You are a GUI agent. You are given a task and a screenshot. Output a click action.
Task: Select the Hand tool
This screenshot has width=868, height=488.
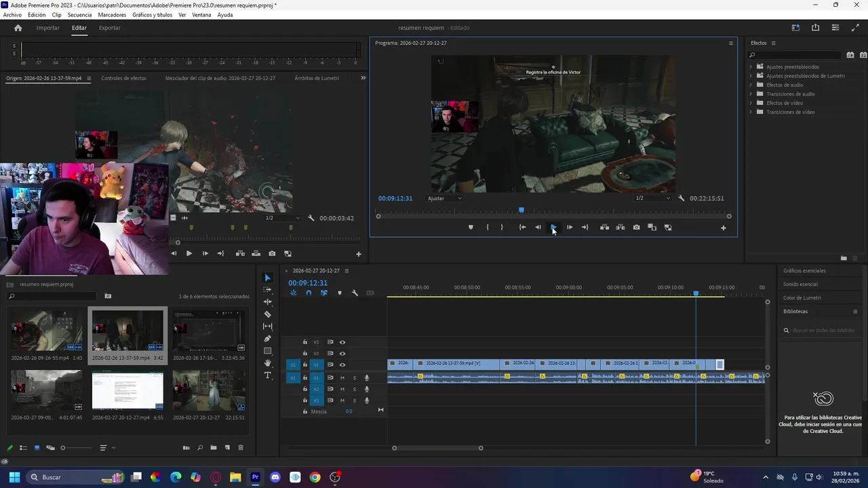click(267, 363)
